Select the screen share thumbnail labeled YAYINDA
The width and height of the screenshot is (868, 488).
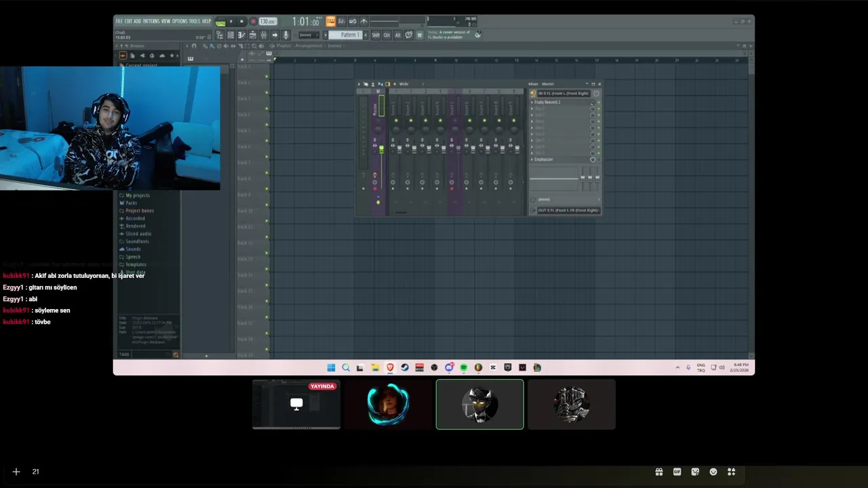296,404
